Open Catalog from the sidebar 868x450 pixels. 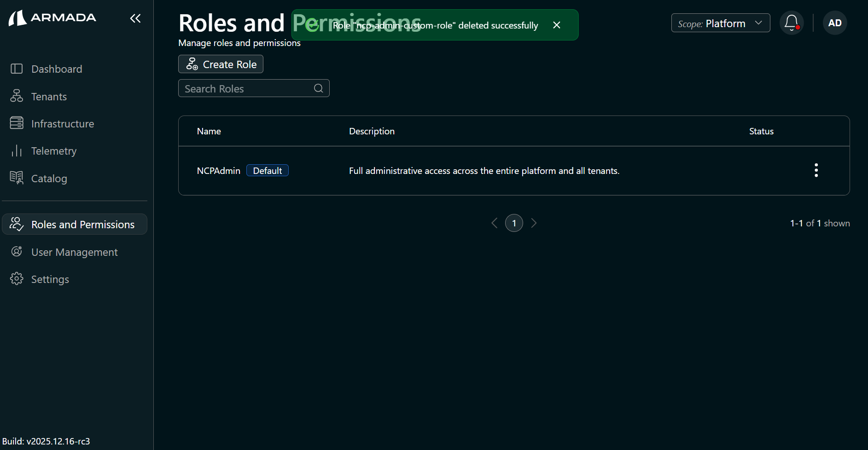49,179
